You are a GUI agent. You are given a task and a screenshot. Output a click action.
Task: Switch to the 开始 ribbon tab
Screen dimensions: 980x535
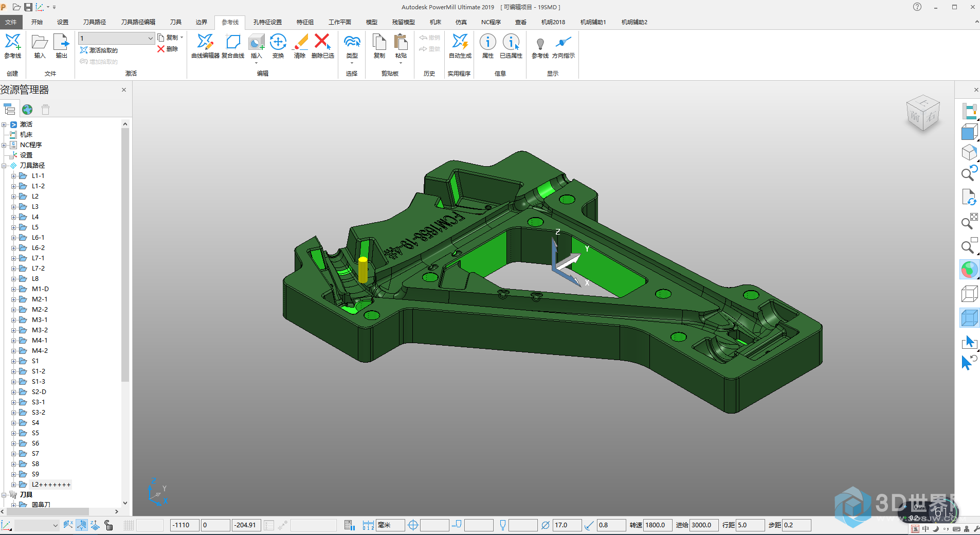(37, 22)
